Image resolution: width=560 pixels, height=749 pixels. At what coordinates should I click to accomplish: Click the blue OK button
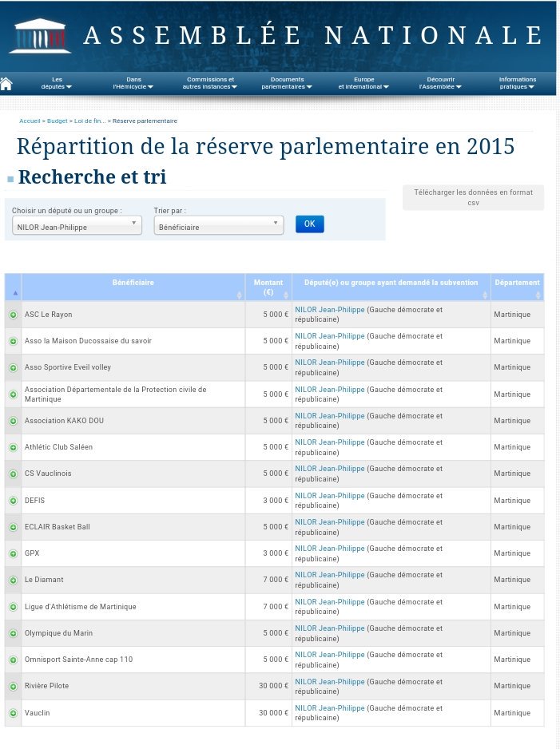click(310, 224)
